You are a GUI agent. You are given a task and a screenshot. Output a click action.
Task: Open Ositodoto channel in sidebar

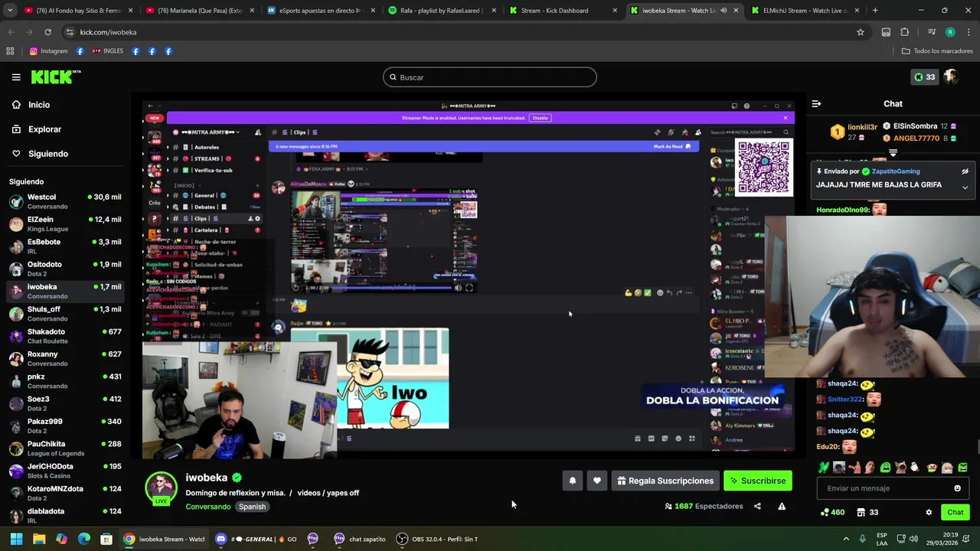click(x=64, y=269)
